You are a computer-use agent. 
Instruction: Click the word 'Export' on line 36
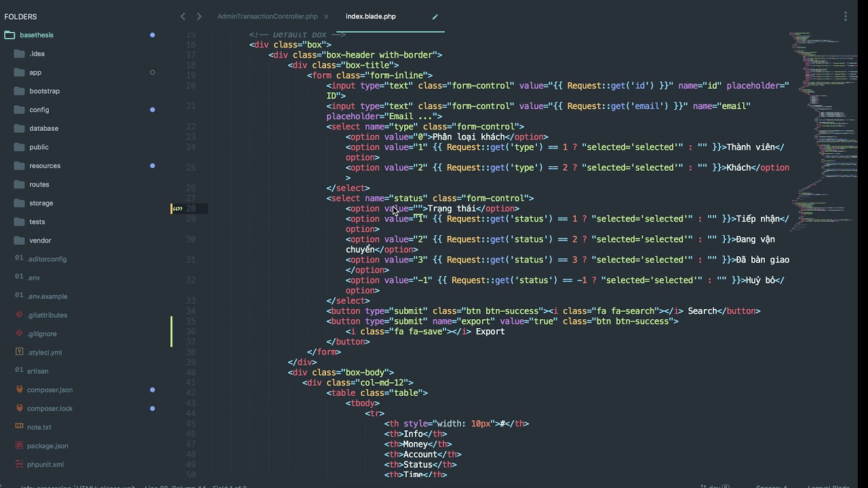[x=490, y=331]
